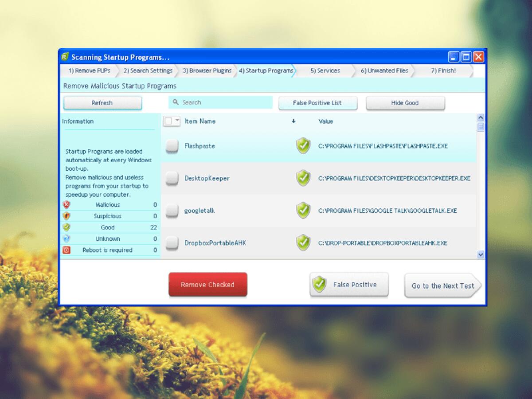Click the Remove Checked button
Viewport: 532px width, 399px height.
click(207, 285)
